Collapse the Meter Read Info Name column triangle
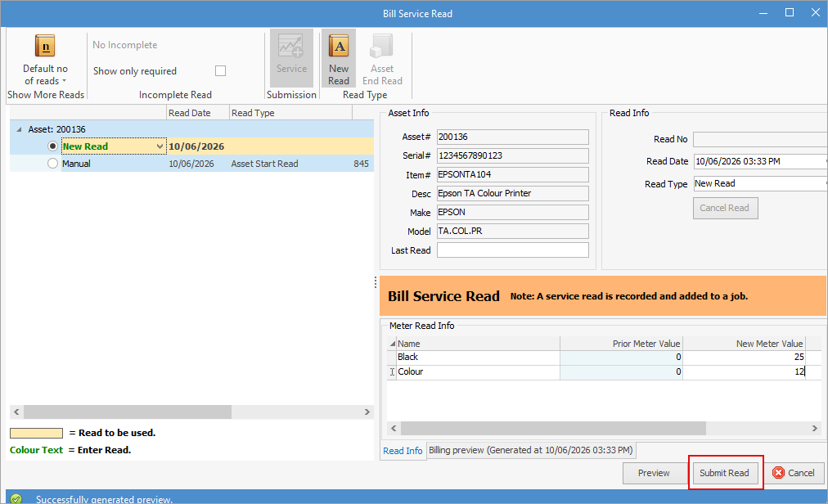Screen dimensions: 828x504 393,344
